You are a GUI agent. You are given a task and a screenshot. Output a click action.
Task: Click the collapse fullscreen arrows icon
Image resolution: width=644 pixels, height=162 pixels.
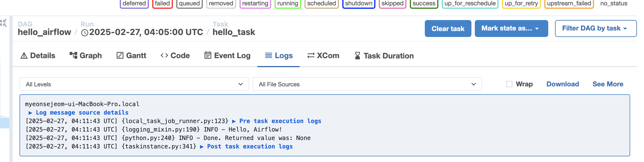click(3, 23)
